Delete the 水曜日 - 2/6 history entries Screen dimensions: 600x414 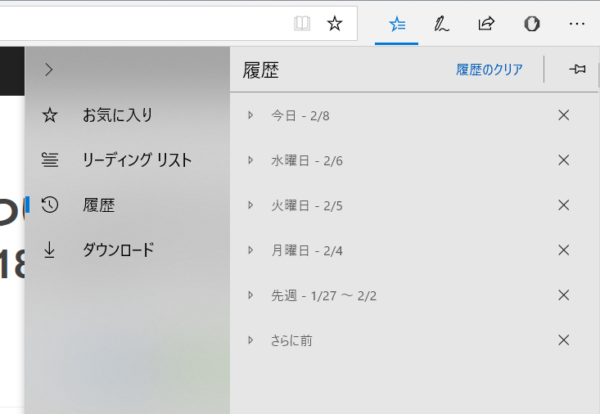(564, 160)
